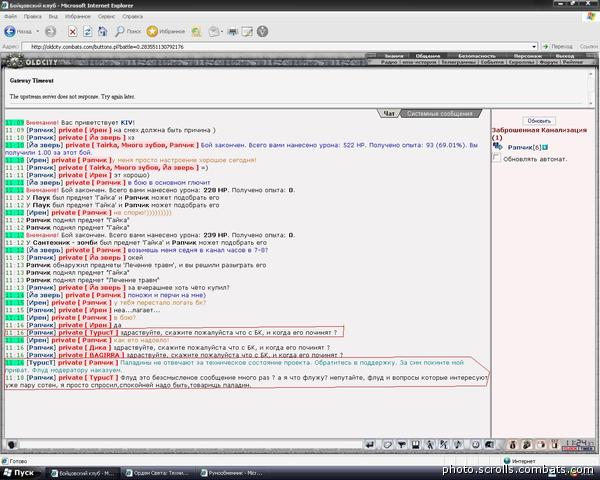The image size is (600, 480).
Task: Clear chat with the eraser icon
Action: point(388,444)
